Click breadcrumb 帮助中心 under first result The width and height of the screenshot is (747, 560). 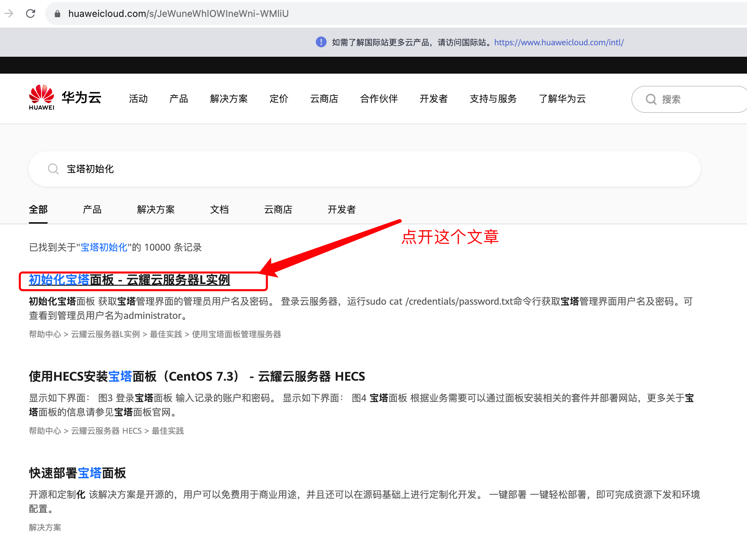(45, 334)
